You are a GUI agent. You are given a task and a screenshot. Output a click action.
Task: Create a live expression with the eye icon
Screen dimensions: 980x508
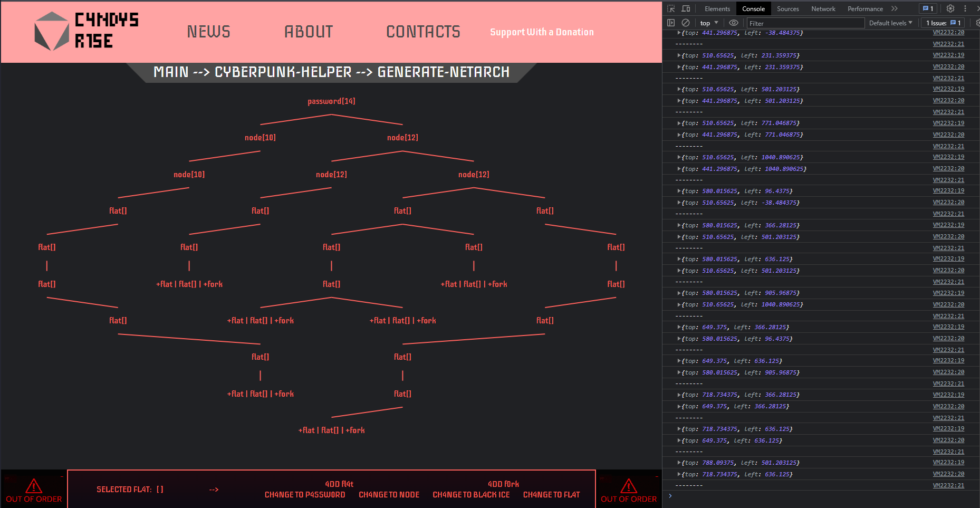(x=734, y=23)
